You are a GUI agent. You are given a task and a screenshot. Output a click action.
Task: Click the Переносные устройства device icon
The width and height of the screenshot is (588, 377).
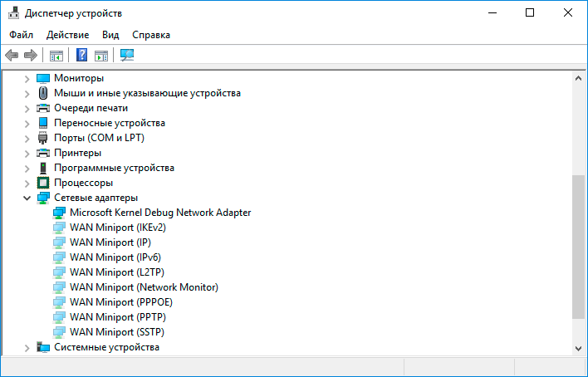coord(43,123)
